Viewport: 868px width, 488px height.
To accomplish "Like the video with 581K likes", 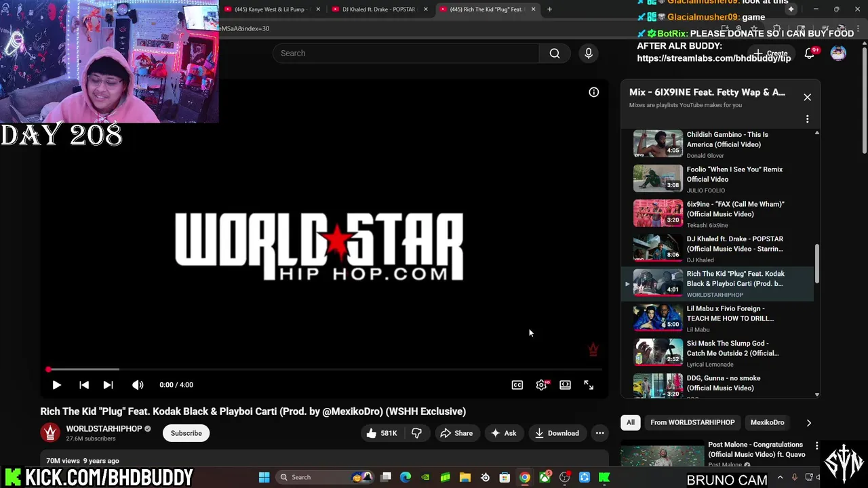I will tap(381, 433).
